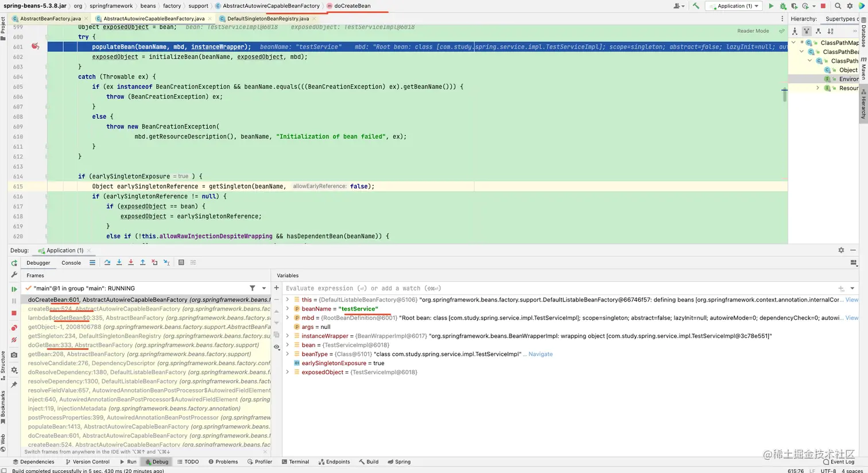Open IDE settings gear in top toolbar
Viewport: 868px width, 473px height.
tap(850, 6)
